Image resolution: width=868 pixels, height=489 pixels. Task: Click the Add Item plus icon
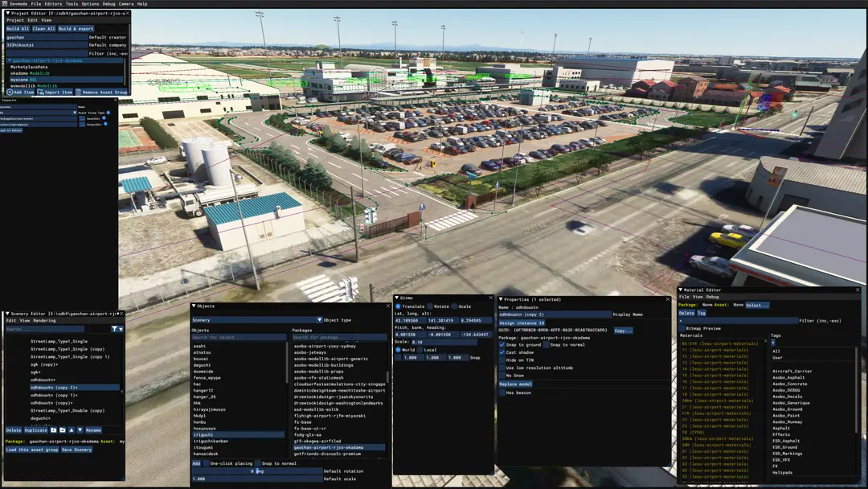[10, 92]
